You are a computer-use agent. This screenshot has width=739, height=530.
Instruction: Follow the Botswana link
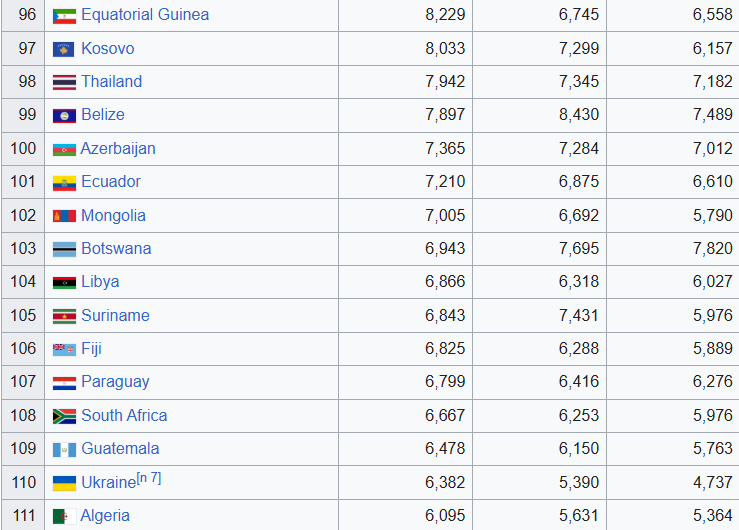tap(116, 249)
